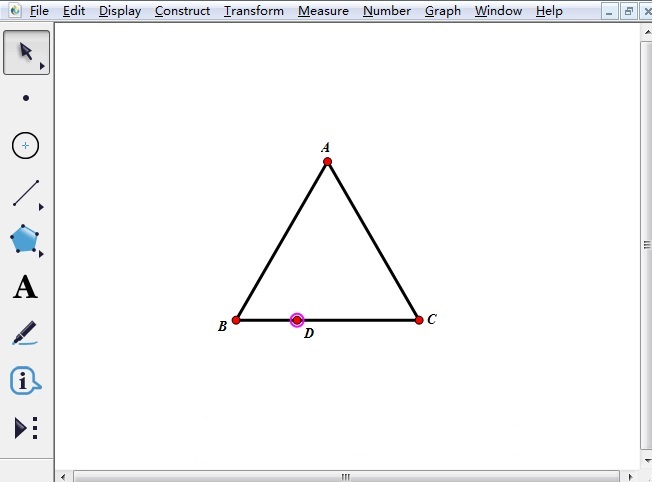652x482 pixels.
Task: Select the Selection Arrow tool
Action: 26,52
